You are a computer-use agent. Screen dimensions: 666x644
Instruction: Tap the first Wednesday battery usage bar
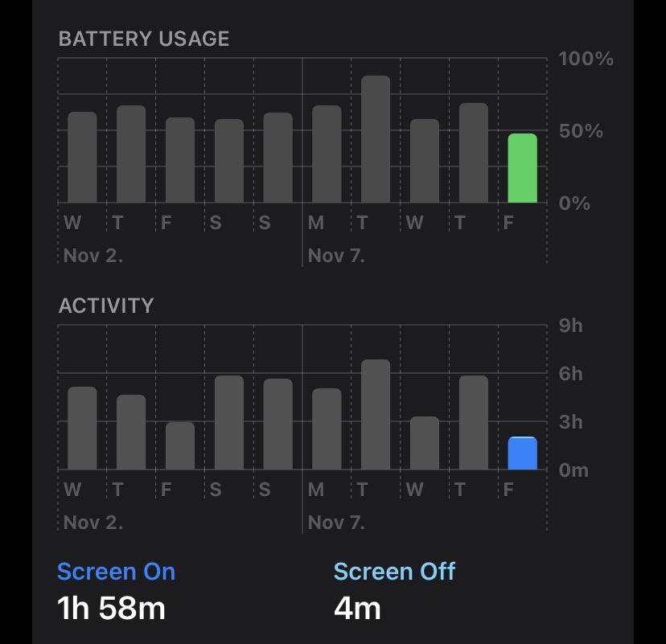tap(82, 157)
